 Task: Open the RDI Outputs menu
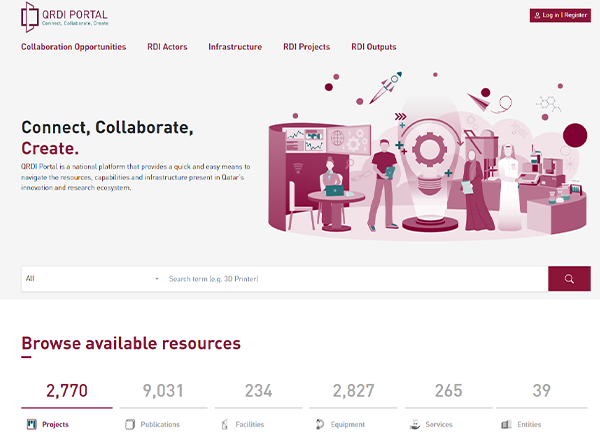pos(374,47)
